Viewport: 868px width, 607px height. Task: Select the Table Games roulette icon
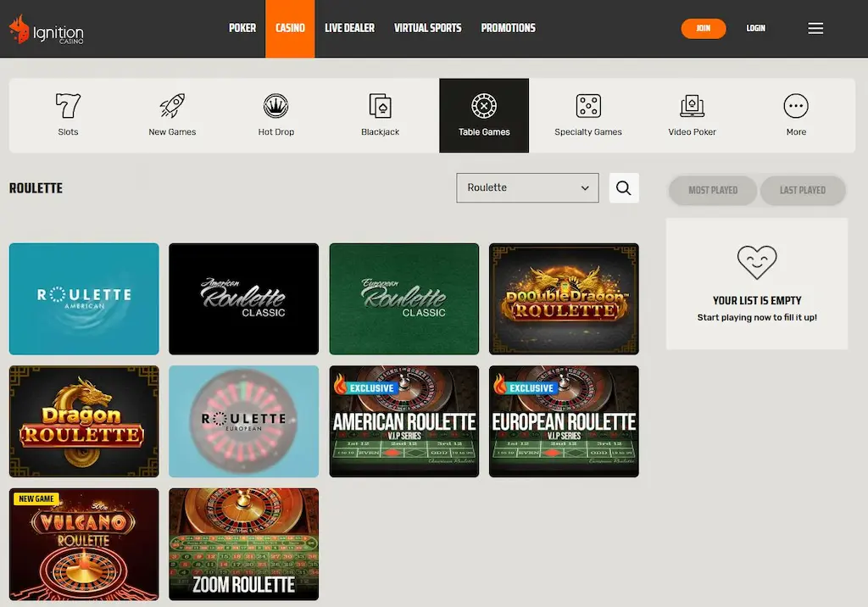coord(484,106)
